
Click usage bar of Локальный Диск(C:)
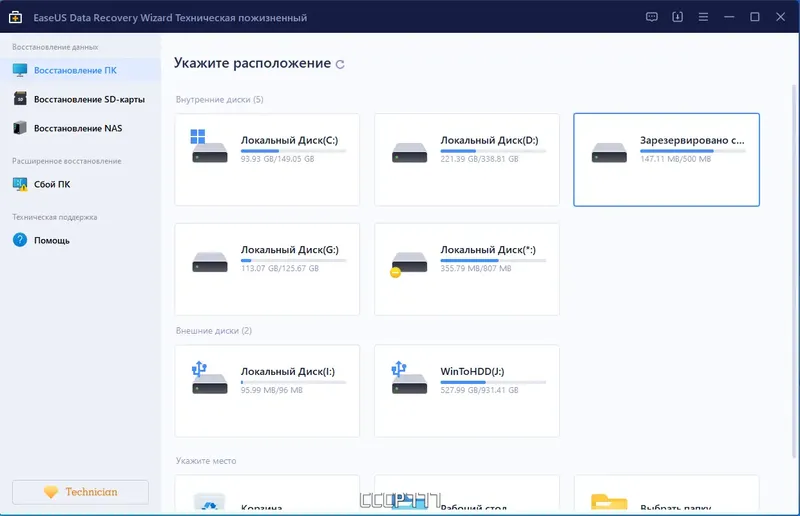point(293,151)
